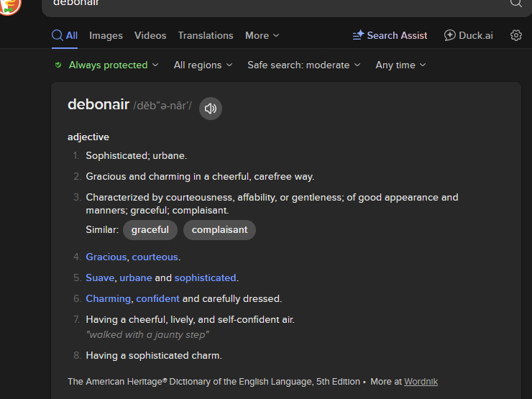This screenshot has height=399, width=532.
Task: Play the debonair pronunciation audio
Action: [x=211, y=109]
